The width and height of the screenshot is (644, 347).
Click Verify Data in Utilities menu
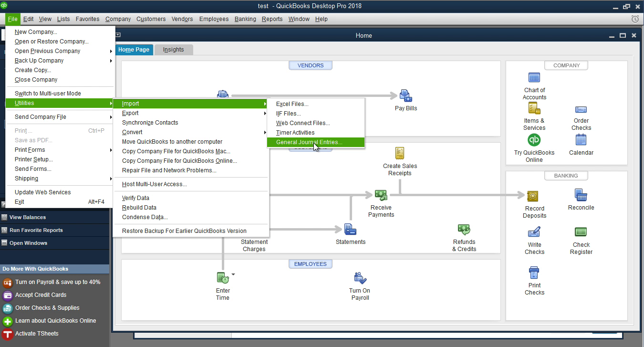[x=191, y=198]
